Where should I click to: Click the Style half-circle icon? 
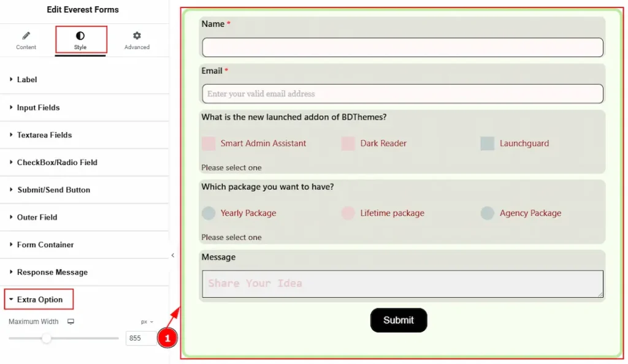click(x=80, y=36)
